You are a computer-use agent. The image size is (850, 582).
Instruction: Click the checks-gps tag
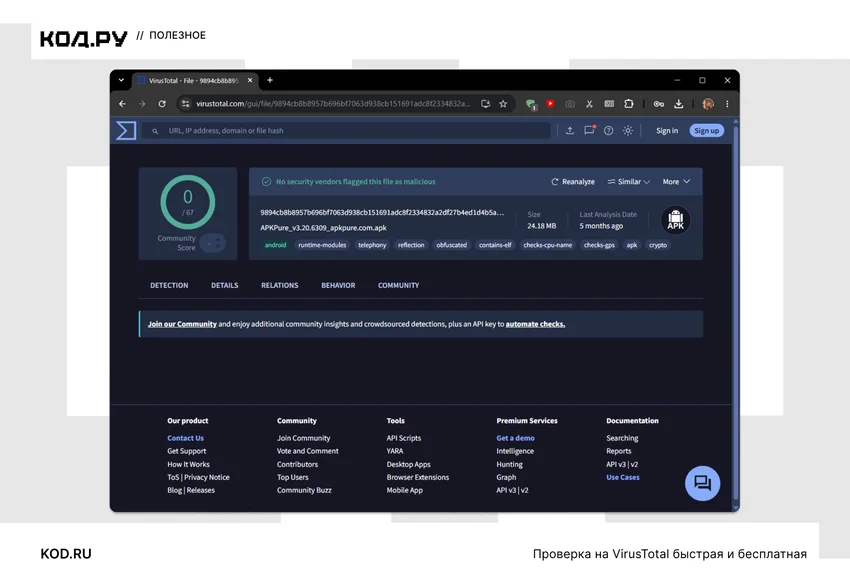pyautogui.click(x=599, y=245)
